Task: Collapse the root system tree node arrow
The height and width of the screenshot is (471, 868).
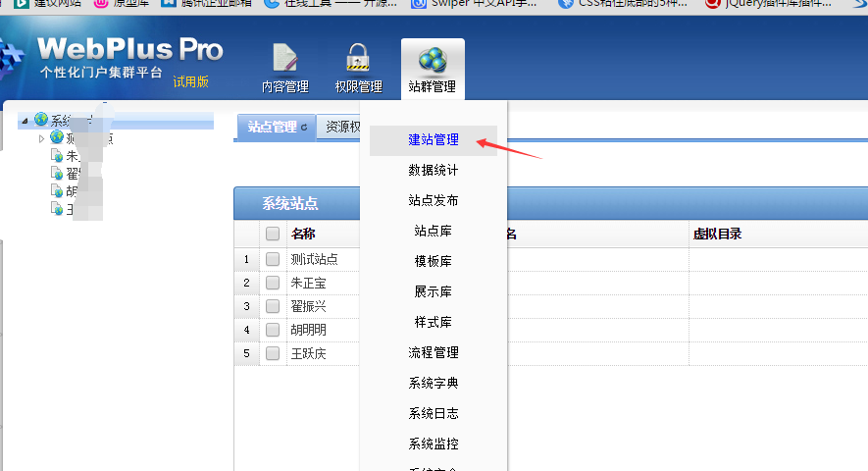Action: click(x=24, y=120)
